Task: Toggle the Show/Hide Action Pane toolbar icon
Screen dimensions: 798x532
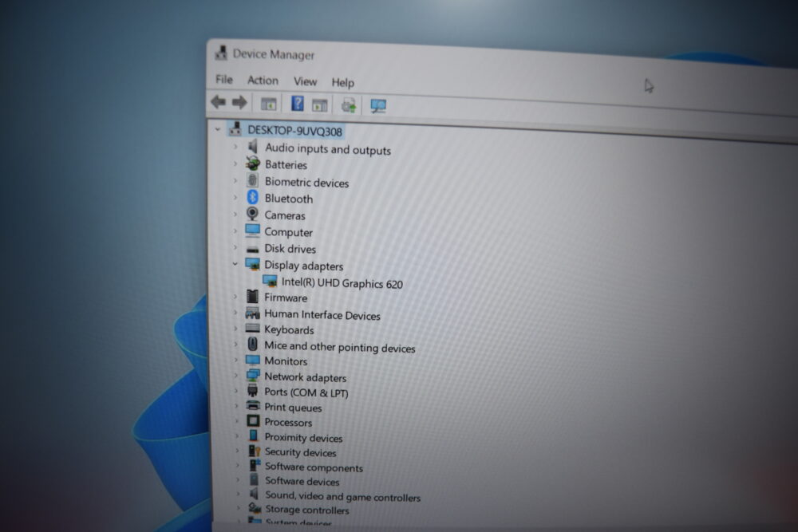Action: point(320,105)
